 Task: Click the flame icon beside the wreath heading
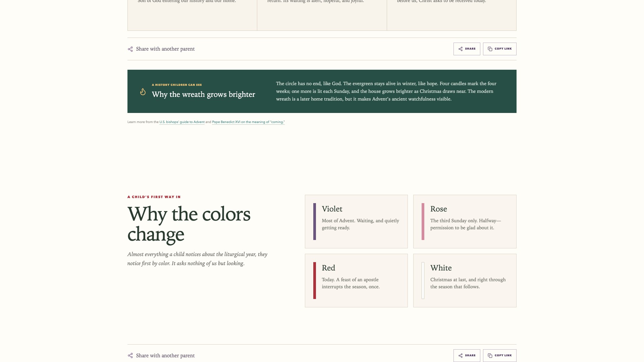click(x=143, y=92)
